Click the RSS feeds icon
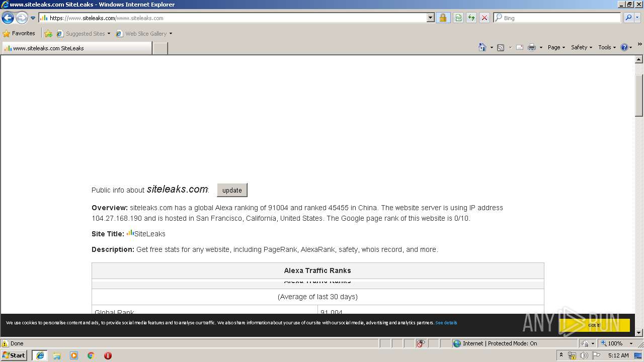The width and height of the screenshot is (644, 362). pyautogui.click(x=501, y=47)
